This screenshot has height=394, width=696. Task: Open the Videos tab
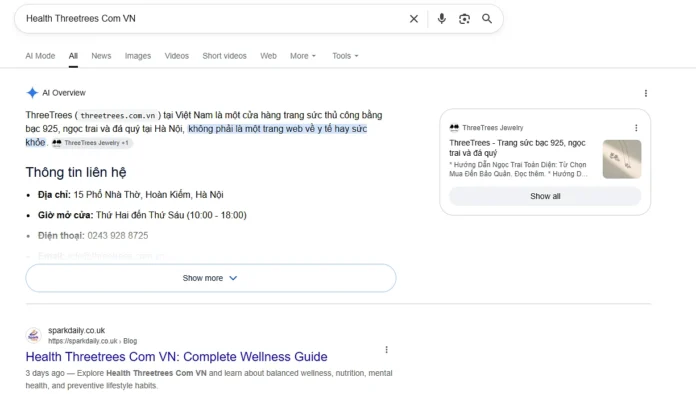click(177, 56)
